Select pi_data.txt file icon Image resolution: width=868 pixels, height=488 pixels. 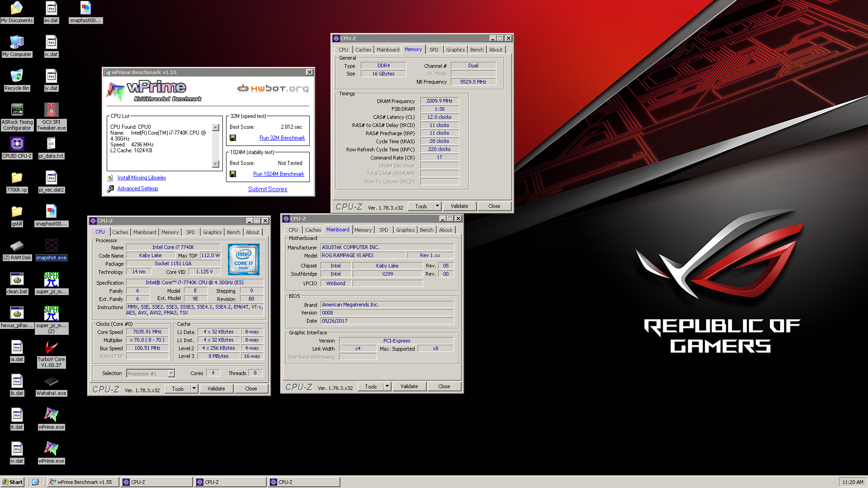pos(51,148)
